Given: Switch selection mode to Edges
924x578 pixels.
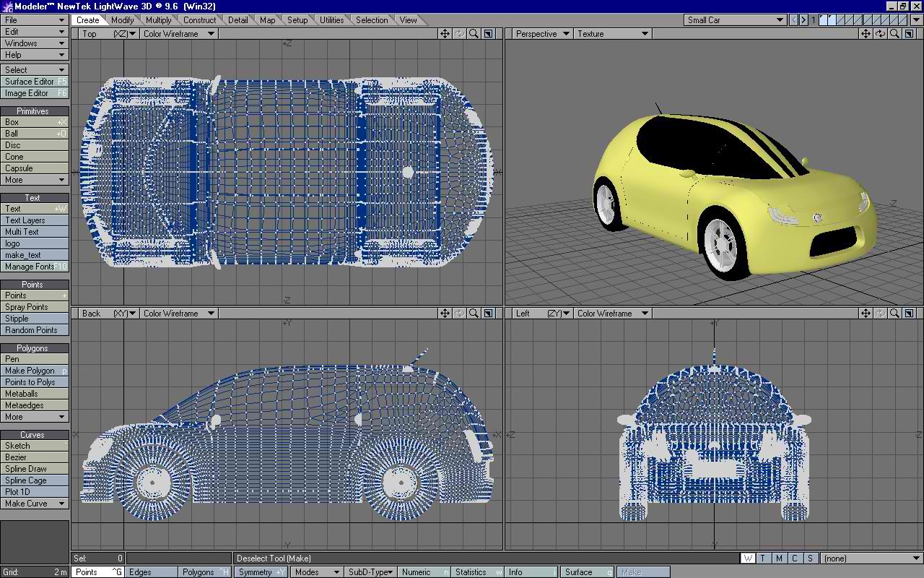Looking at the screenshot, I should (150, 572).
